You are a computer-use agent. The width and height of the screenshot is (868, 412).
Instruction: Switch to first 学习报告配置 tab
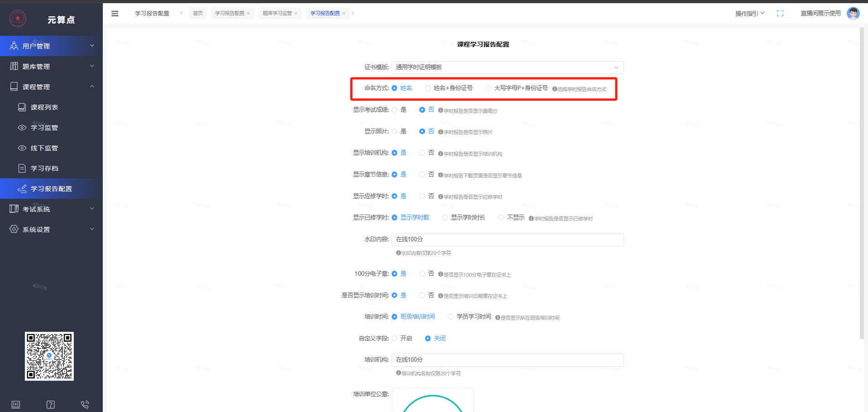230,14
